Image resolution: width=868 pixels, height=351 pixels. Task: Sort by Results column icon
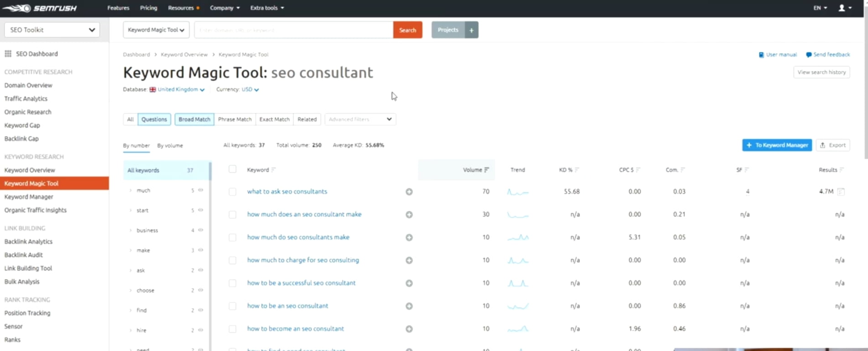pos(842,170)
